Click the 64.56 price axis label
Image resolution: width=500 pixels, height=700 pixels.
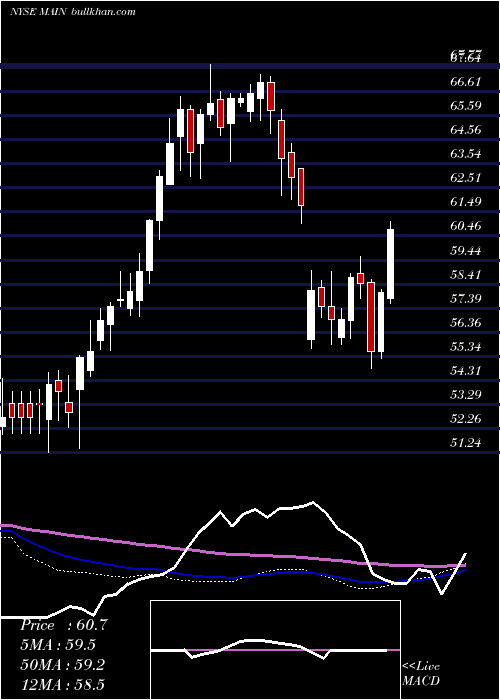click(x=466, y=130)
